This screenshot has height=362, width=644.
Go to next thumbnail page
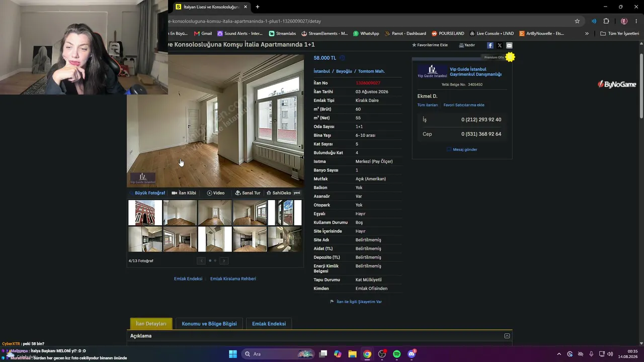[x=224, y=260]
